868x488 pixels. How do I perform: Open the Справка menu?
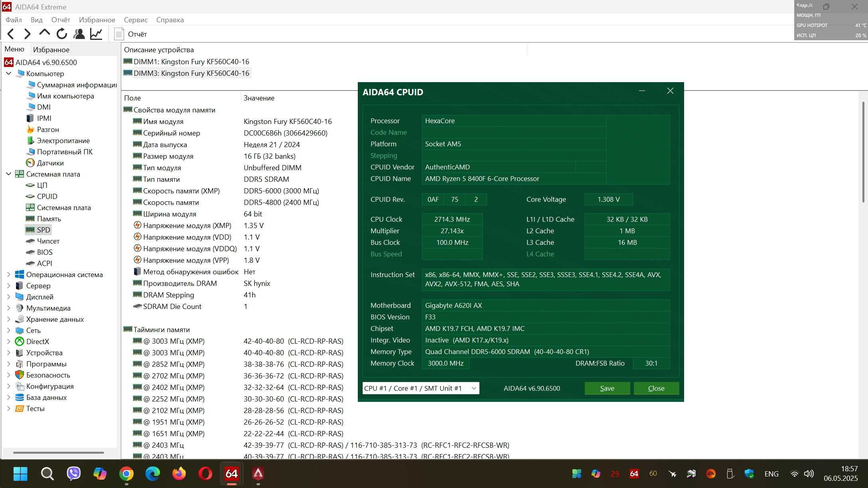170,20
